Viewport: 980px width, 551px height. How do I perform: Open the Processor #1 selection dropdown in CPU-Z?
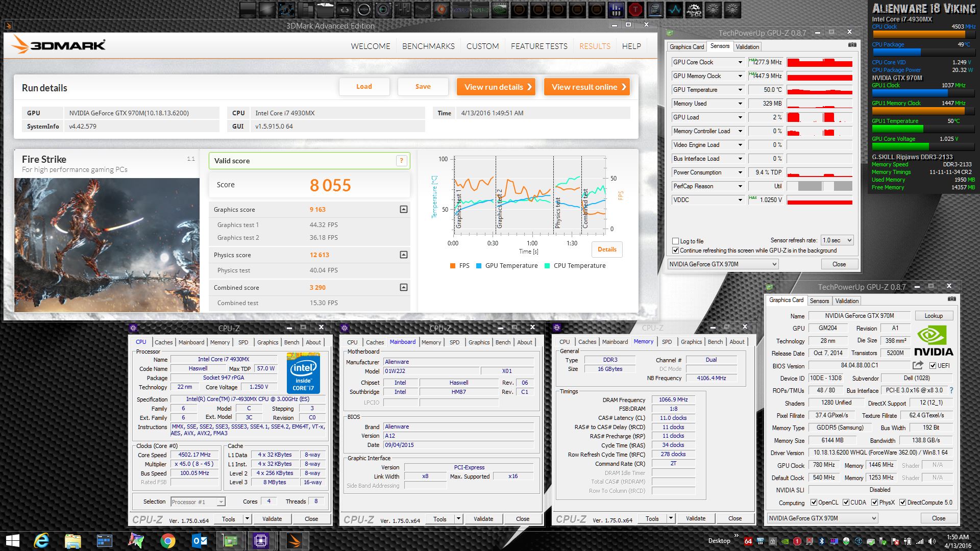pyautogui.click(x=198, y=502)
